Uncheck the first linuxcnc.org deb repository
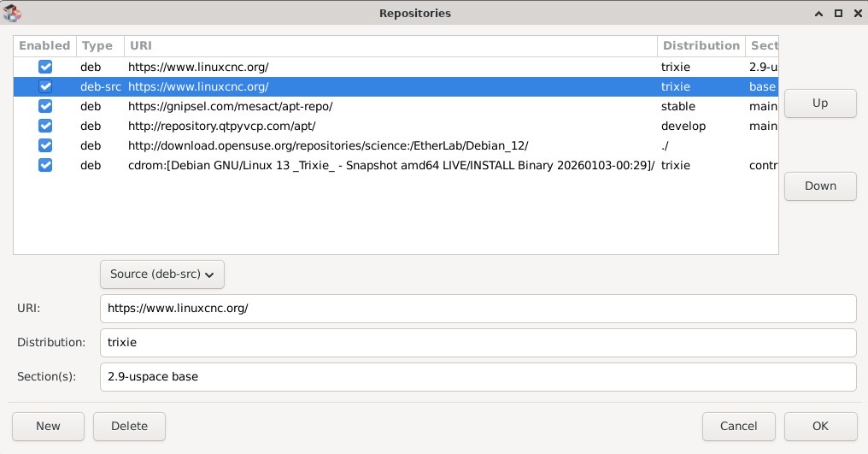 (x=45, y=67)
